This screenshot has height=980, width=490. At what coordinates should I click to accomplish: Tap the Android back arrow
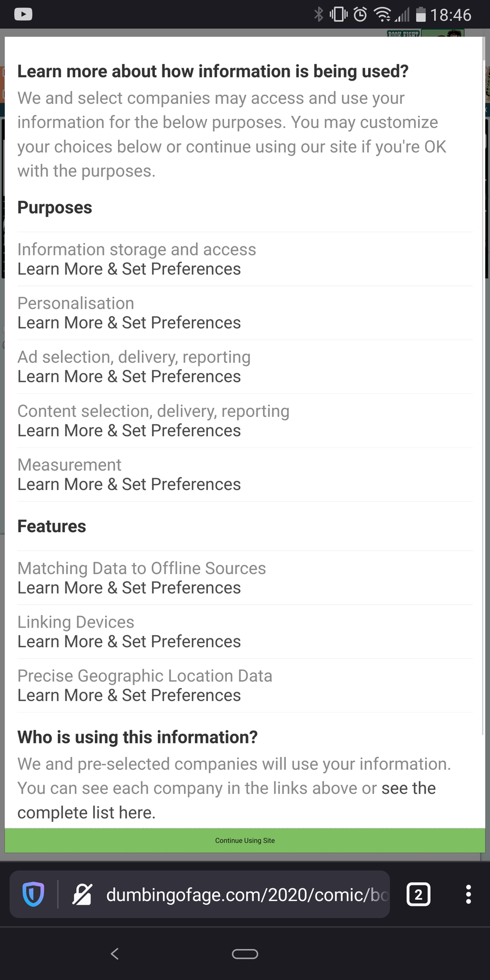(x=115, y=953)
